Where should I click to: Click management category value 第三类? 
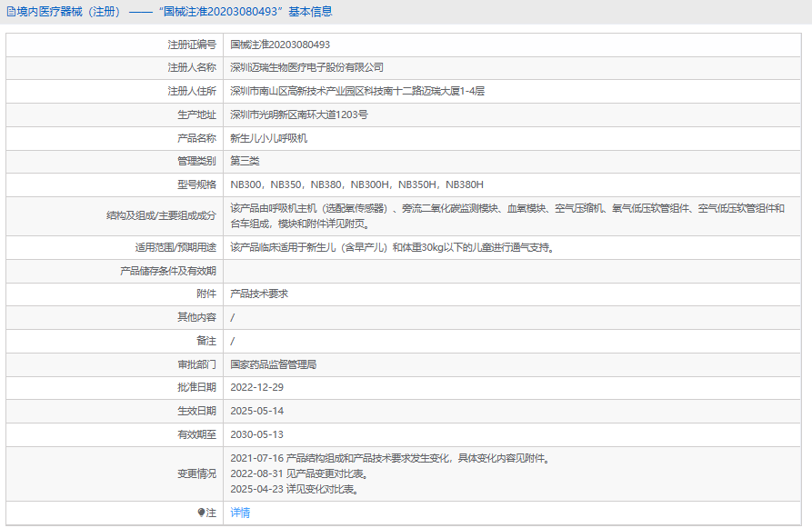coord(245,161)
